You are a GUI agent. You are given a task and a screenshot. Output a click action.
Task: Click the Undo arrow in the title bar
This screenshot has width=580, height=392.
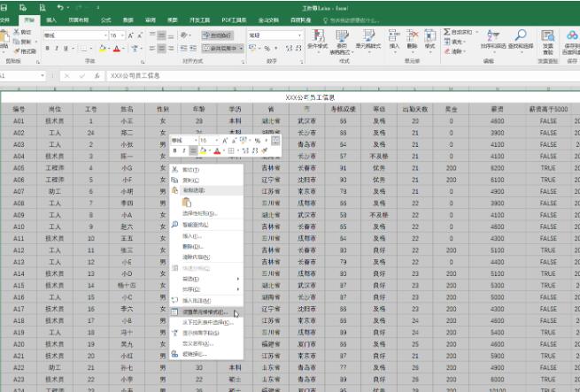click(60, 7)
